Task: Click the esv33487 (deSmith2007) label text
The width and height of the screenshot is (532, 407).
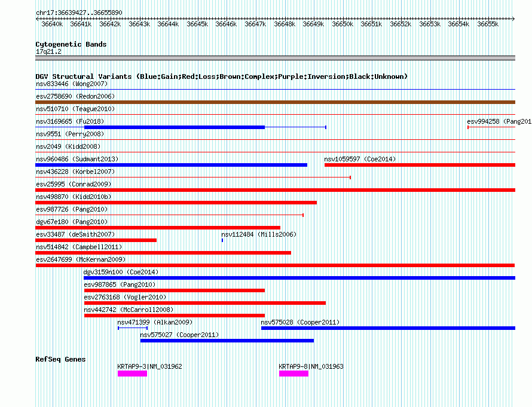Action: [75, 234]
